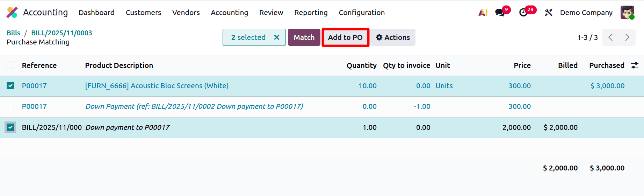Screen dimensions: 644x196
Task: Click the 1.00 quantity cell
Action: (369, 127)
